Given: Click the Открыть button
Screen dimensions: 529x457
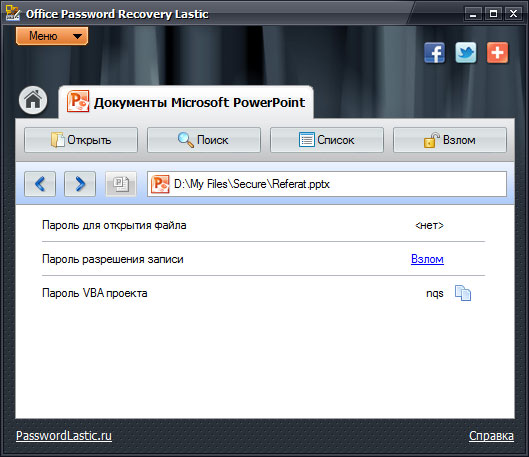Looking at the screenshot, I should pos(81,140).
